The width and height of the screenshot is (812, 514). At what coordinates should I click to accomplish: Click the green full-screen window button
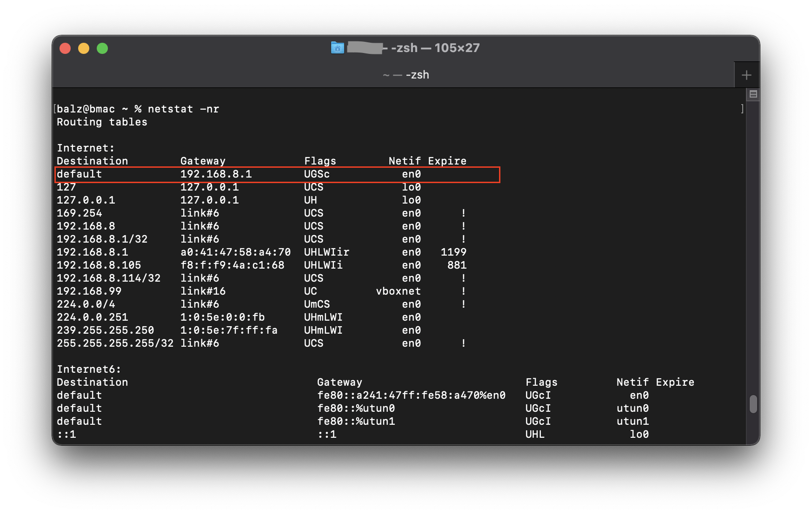tap(102, 48)
